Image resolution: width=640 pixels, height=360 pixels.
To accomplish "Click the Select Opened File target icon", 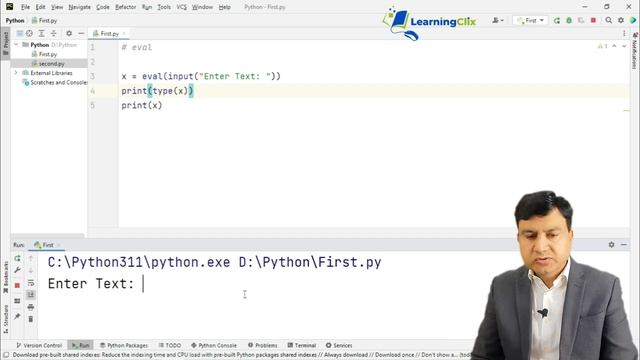I will coord(29,33).
